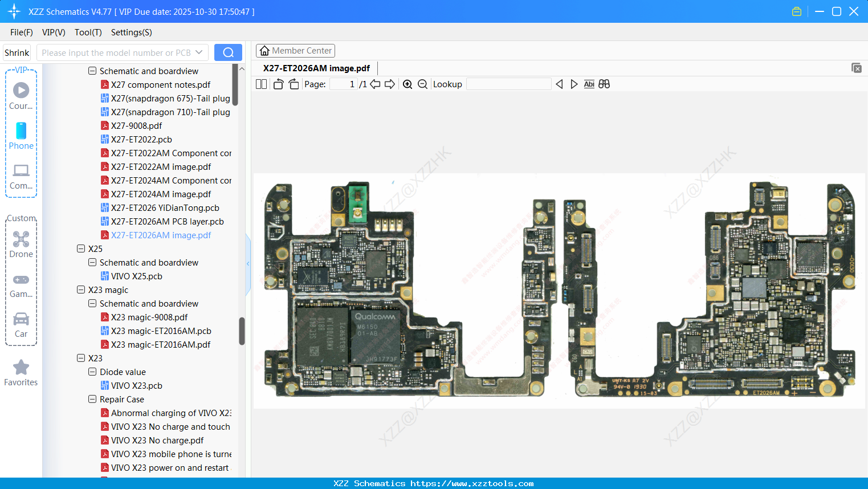868x489 pixels.
Task: Close all tabs using the top-right icon
Action: tap(857, 68)
